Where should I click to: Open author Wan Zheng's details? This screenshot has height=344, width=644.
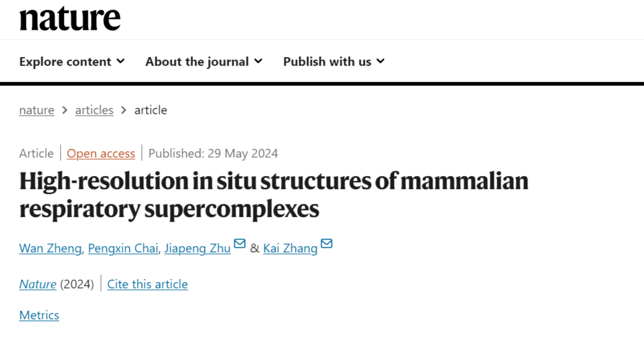pyautogui.click(x=50, y=249)
